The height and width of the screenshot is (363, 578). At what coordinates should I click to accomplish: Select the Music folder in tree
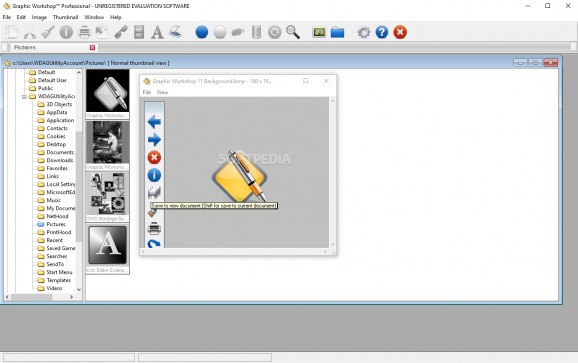click(49, 200)
